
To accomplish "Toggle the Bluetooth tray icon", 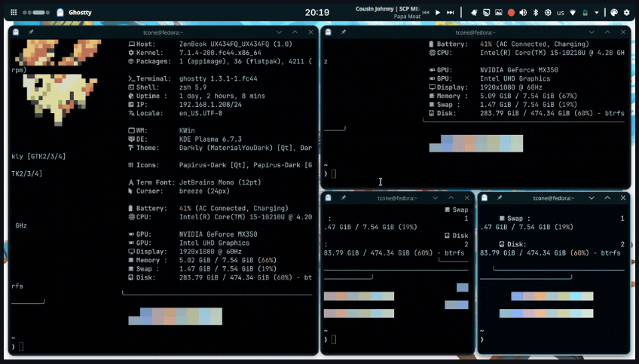I will click(536, 13).
